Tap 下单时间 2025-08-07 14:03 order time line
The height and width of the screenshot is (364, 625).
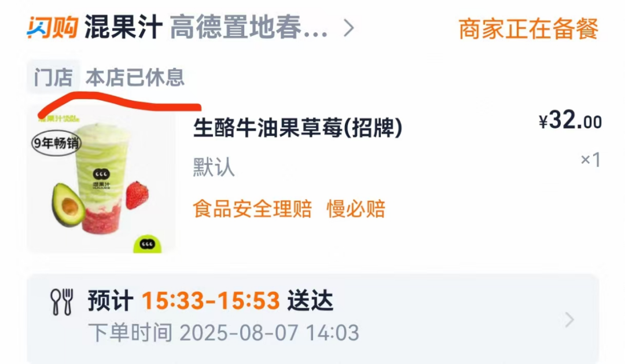223,333
